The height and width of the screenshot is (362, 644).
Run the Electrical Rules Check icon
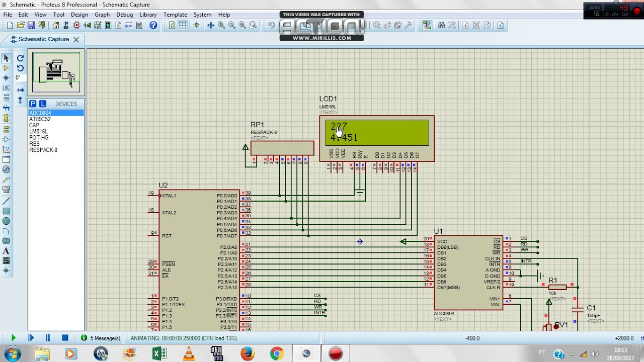[501, 25]
